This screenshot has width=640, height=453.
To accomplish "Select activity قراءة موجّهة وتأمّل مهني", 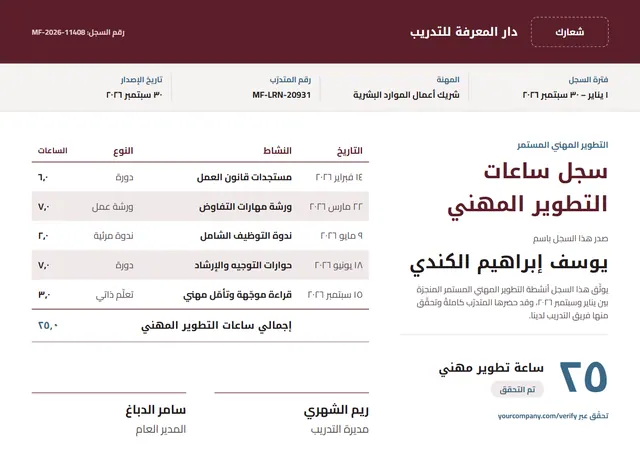I will tap(238, 295).
